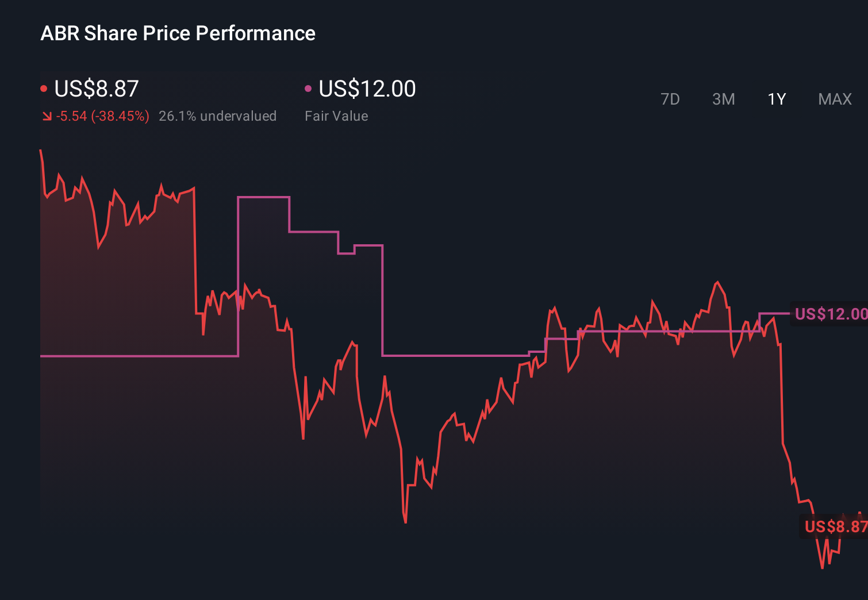The width and height of the screenshot is (868, 600).
Task: Click the highest peak of the red line
Action: [40, 148]
